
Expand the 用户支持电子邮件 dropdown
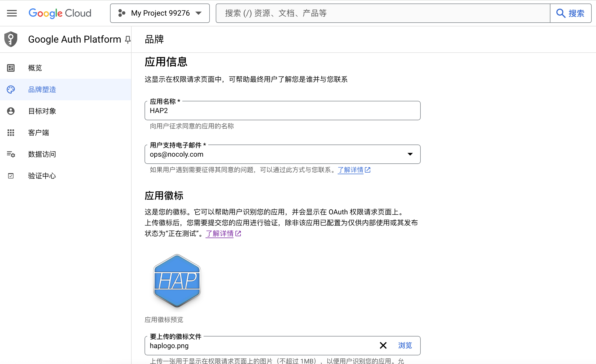tap(282, 154)
